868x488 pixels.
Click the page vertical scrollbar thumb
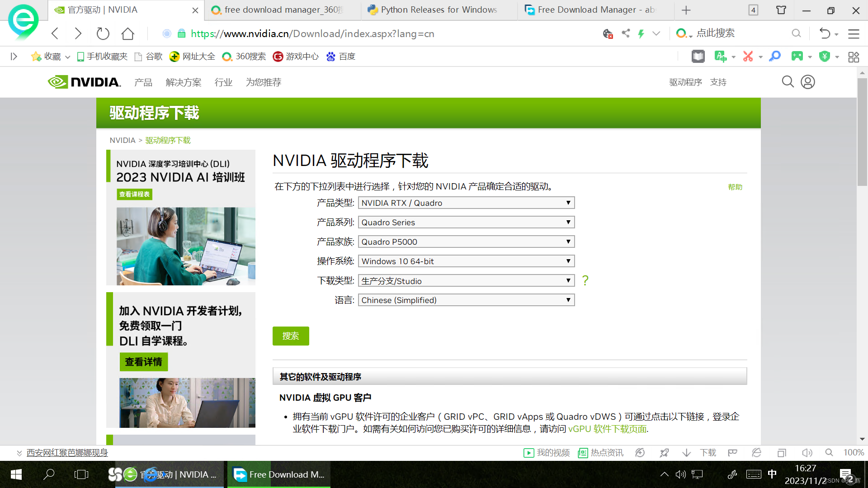tap(862, 131)
